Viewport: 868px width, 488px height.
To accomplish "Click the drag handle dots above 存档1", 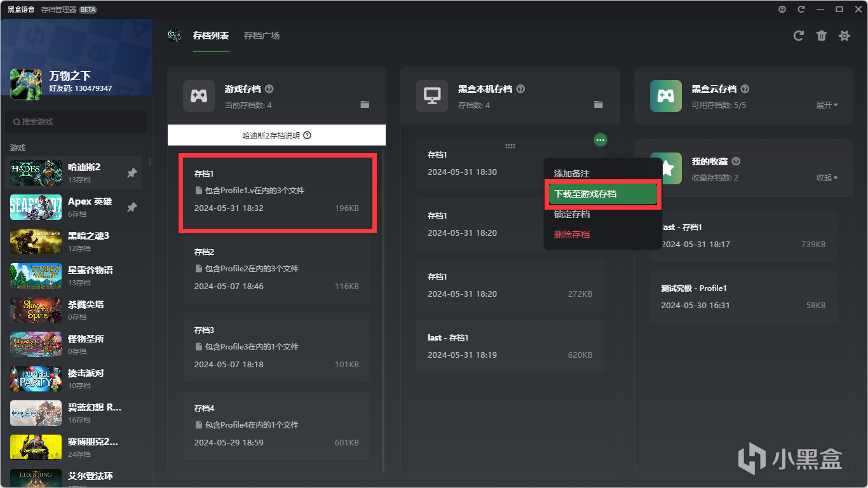I will click(x=510, y=146).
